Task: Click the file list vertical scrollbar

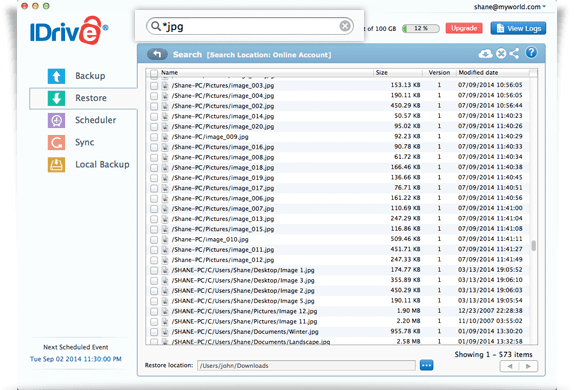Action: click(534, 245)
